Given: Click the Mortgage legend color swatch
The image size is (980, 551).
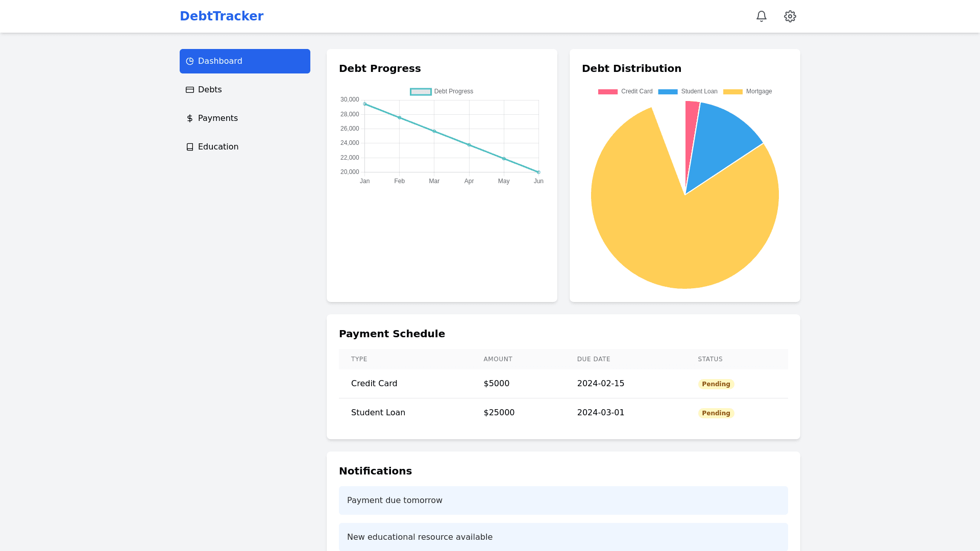Looking at the screenshot, I should pyautogui.click(x=732, y=92).
